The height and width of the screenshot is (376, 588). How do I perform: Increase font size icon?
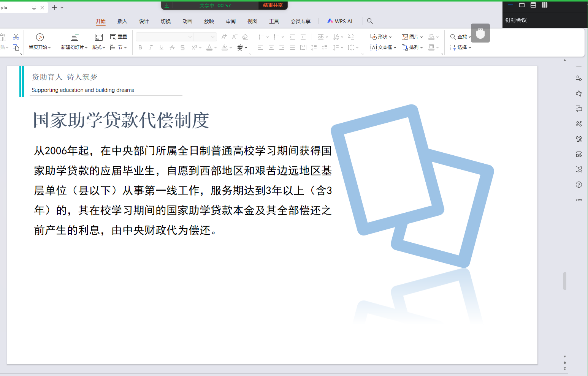224,37
